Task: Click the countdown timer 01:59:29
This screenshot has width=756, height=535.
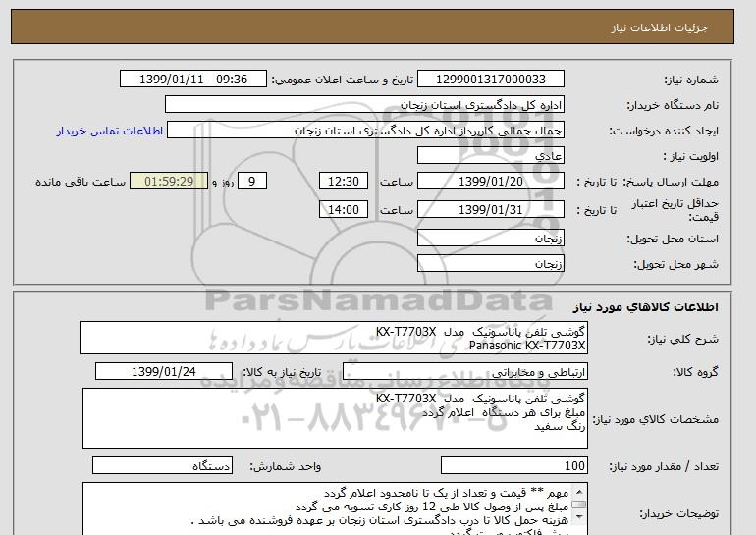Action: [169, 182]
